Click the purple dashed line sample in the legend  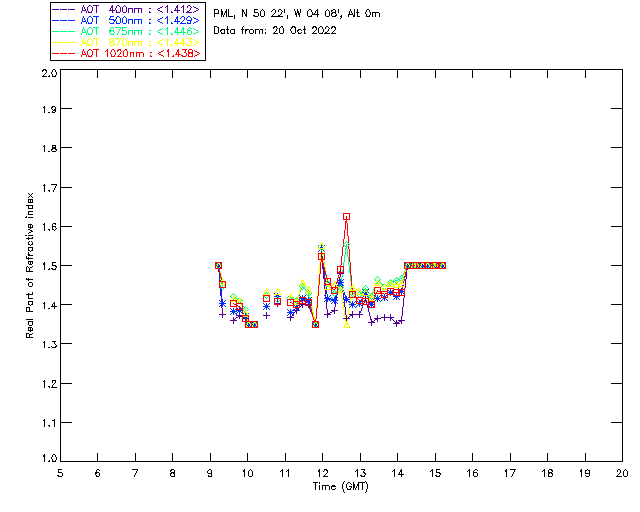pyautogui.click(x=64, y=9)
